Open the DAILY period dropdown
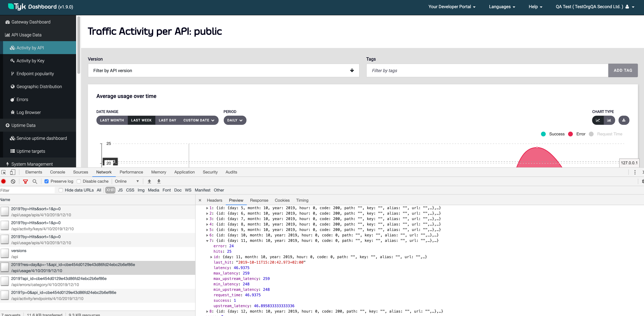644x316 pixels. coord(235,120)
